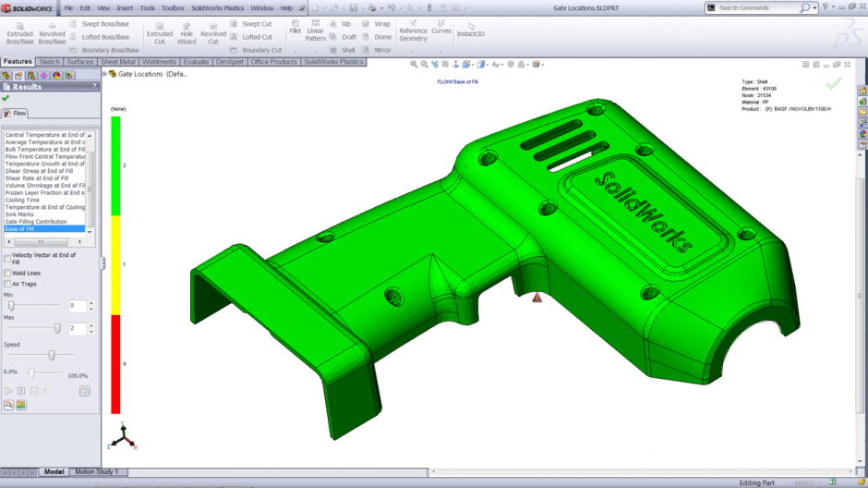Screen dimensions: 868x488
Task: Open the PropertyManager tab icon
Action: (18, 76)
